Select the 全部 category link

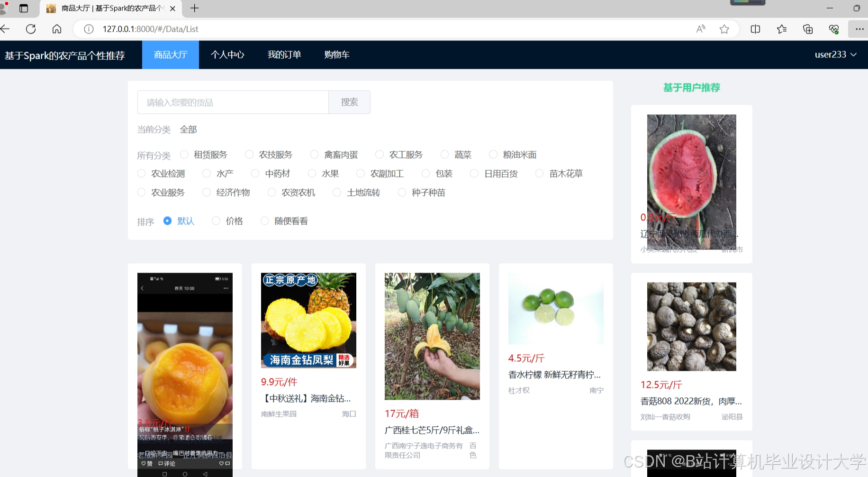pyautogui.click(x=188, y=129)
